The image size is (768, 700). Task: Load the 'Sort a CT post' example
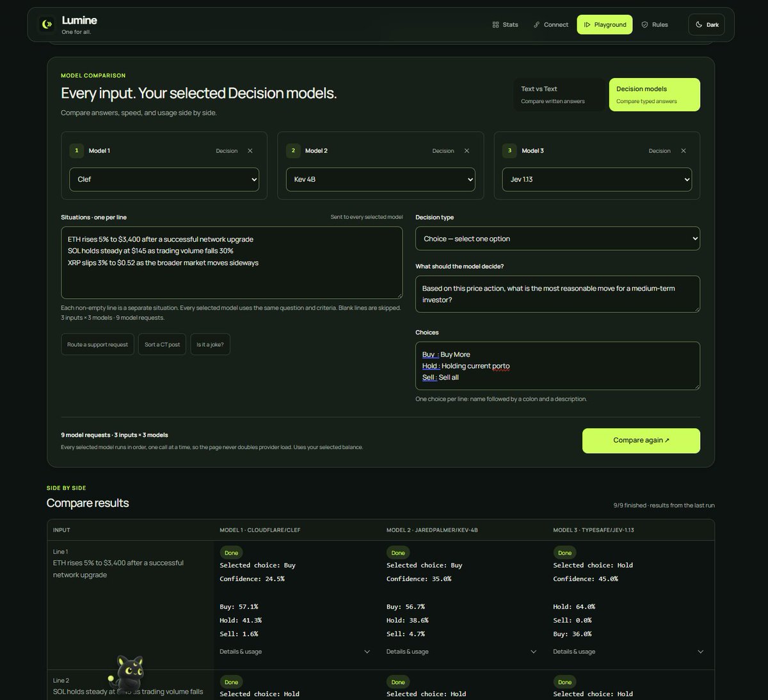[163, 344]
